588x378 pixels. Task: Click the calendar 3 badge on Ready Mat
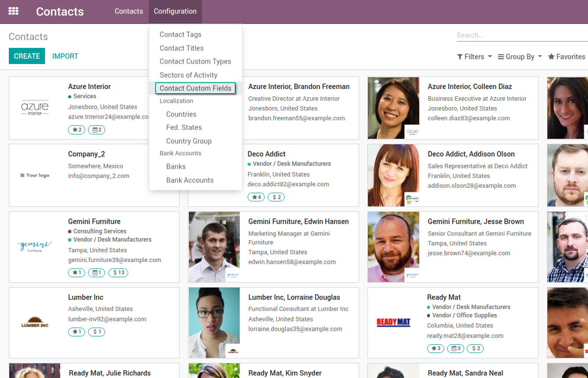coord(455,348)
